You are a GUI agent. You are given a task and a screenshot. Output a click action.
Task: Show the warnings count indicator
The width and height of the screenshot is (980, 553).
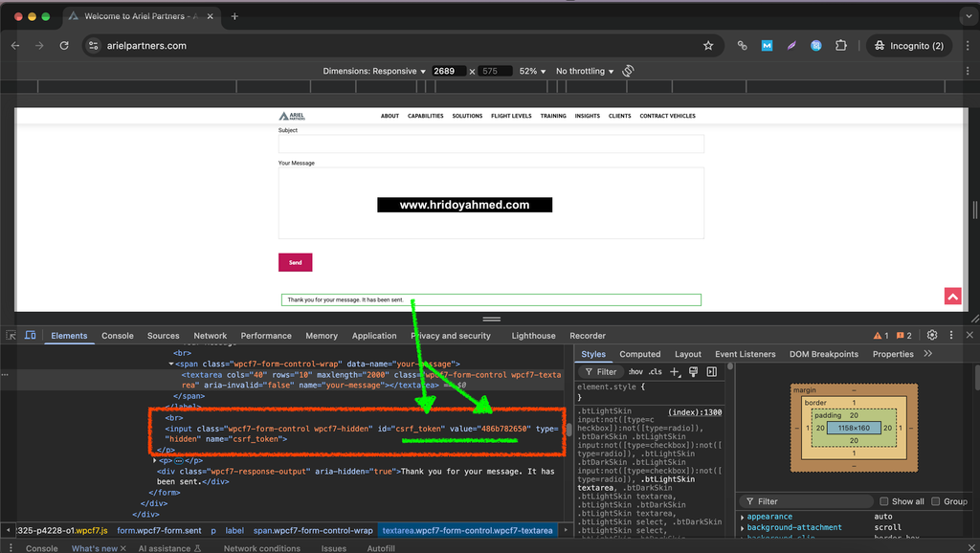point(881,336)
